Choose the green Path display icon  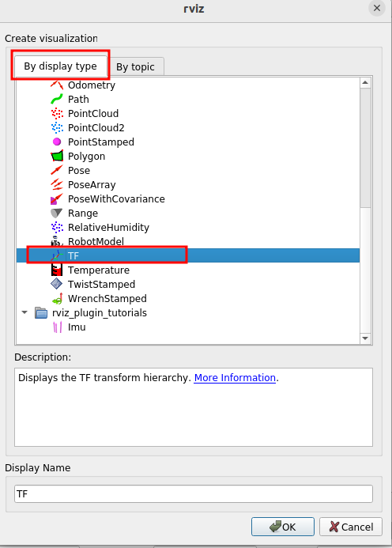57,100
